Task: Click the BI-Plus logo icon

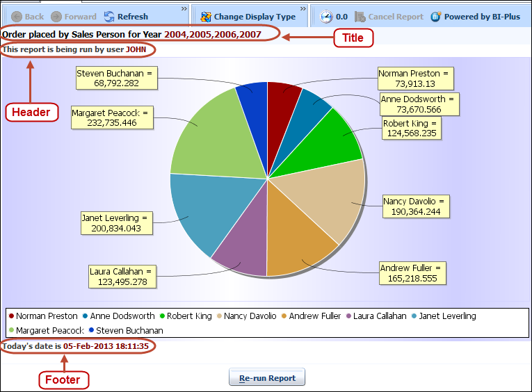Action: [436, 17]
